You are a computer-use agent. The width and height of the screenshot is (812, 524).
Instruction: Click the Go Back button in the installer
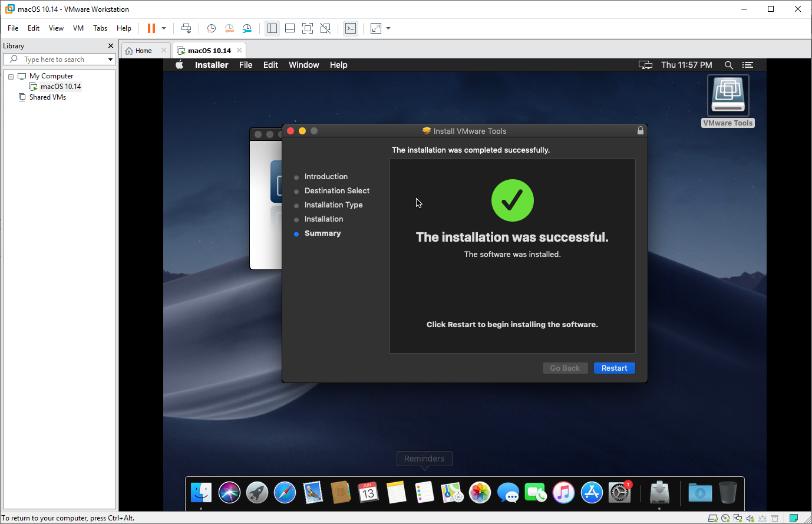coord(565,368)
